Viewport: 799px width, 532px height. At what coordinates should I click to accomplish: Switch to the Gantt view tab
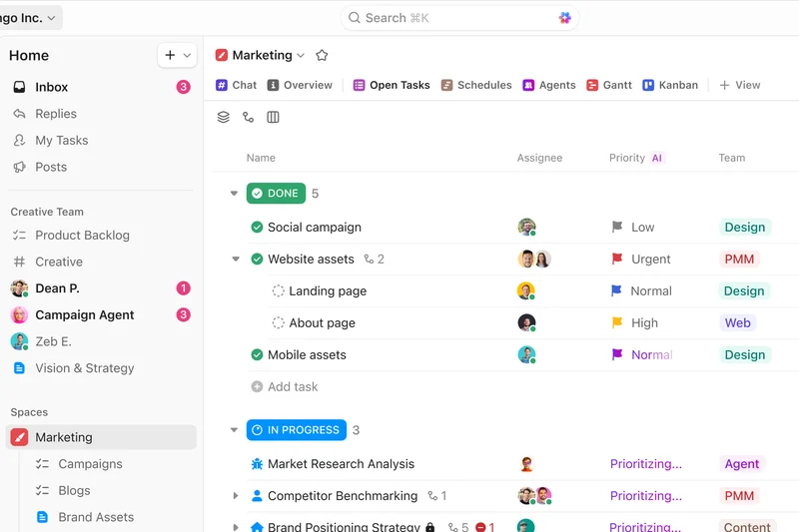tap(609, 85)
